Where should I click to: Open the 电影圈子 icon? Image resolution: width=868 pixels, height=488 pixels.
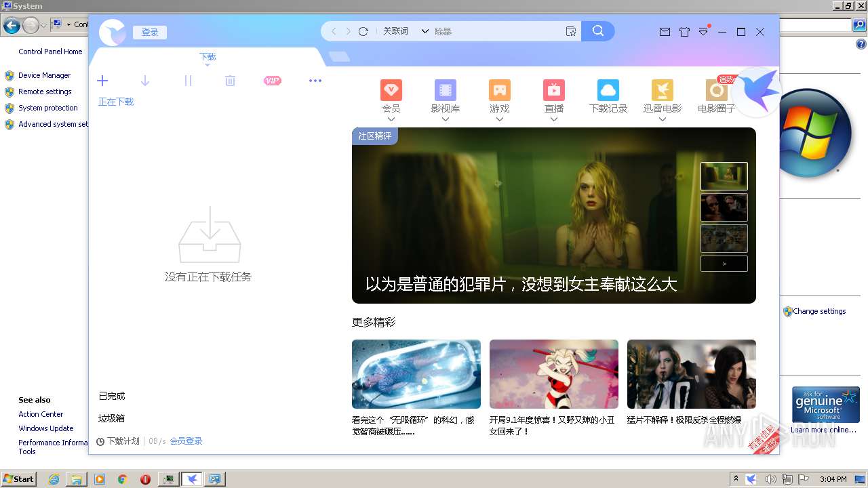coord(717,90)
